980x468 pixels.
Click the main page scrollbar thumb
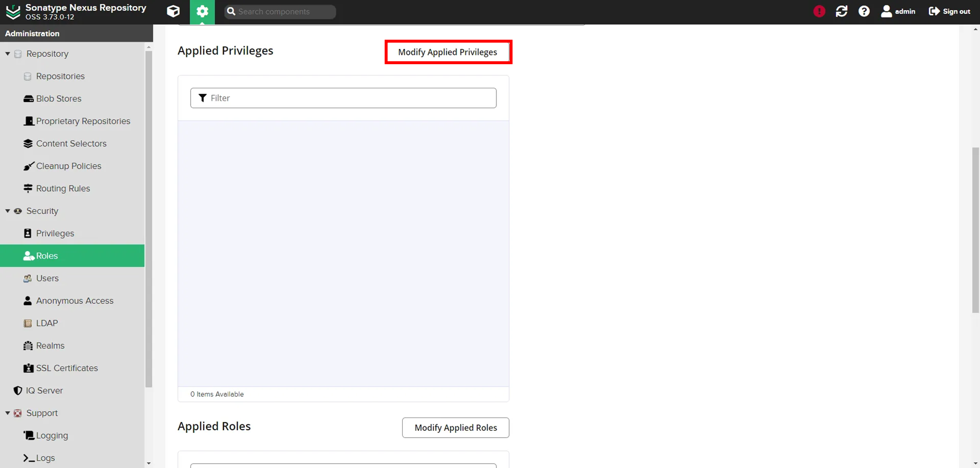click(x=976, y=230)
